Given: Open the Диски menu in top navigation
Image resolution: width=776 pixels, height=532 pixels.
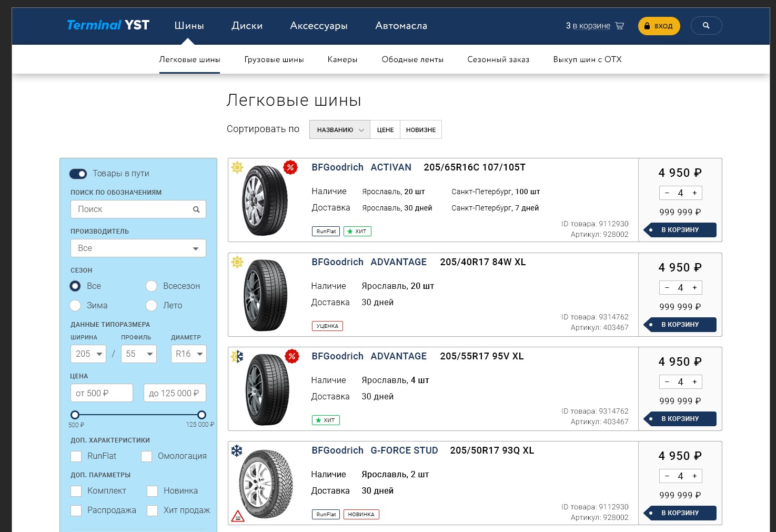Looking at the screenshot, I should (x=247, y=26).
